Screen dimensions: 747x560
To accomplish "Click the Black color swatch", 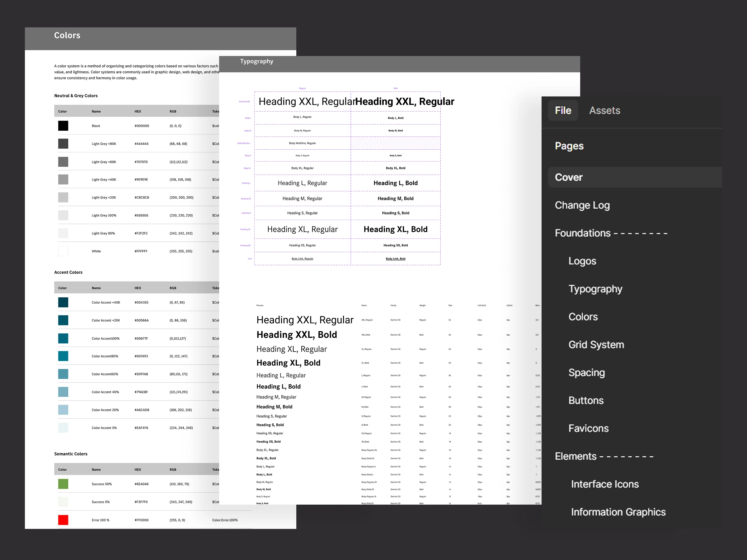I will pyautogui.click(x=63, y=126).
